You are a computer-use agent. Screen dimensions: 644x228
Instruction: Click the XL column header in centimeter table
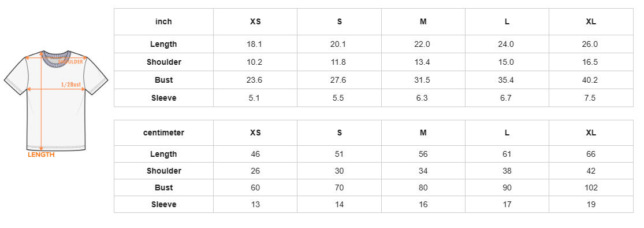pyautogui.click(x=591, y=133)
